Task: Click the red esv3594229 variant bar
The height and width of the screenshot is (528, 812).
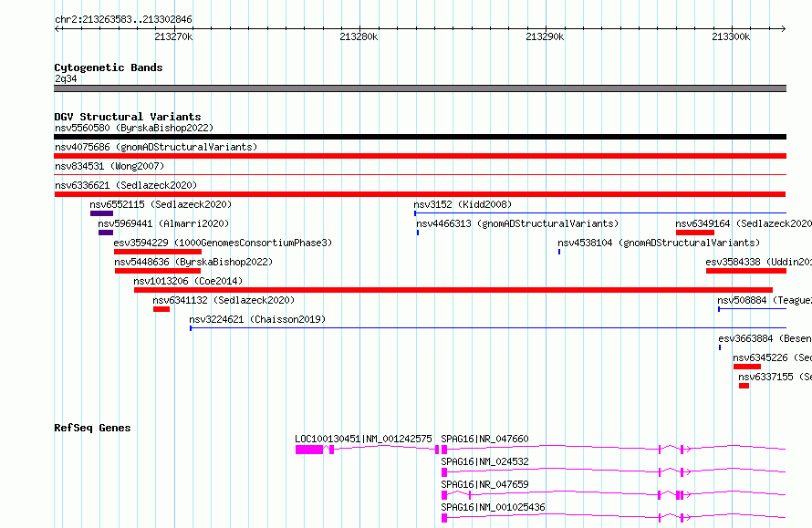Action: 158,252
